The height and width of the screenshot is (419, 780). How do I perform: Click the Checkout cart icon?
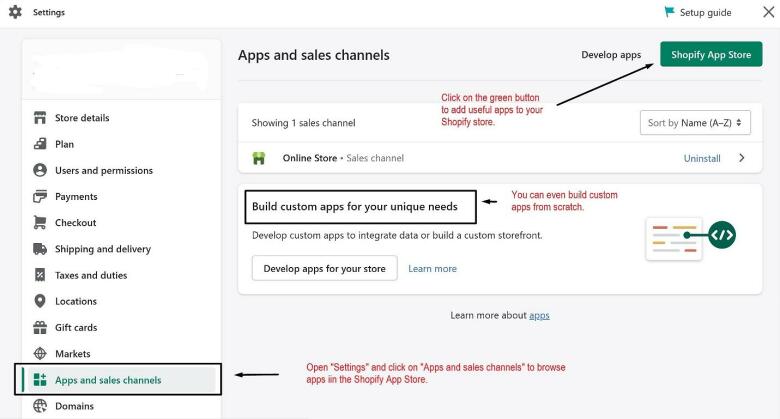coord(40,222)
